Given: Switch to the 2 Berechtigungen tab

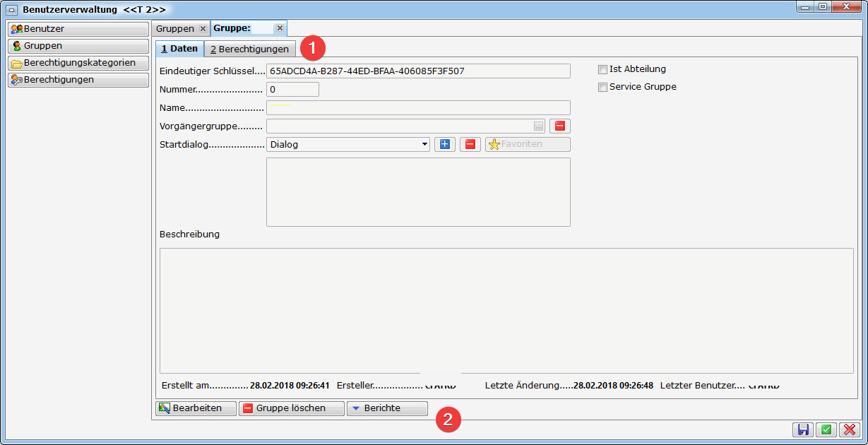Looking at the screenshot, I should click(249, 49).
